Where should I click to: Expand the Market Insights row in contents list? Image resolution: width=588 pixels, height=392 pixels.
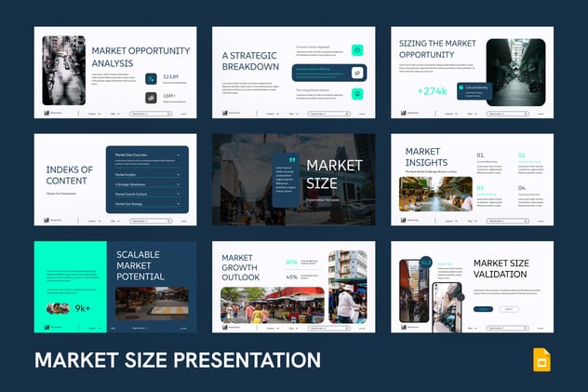[180, 174]
